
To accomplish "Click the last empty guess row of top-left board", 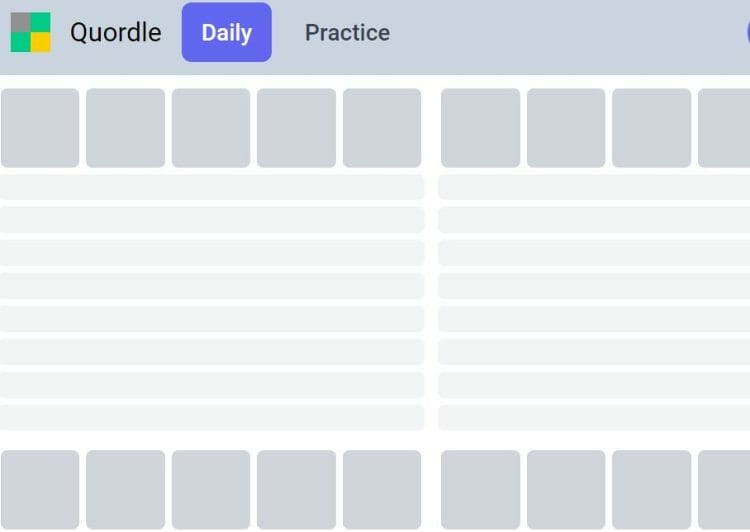I will click(x=211, y=418).
